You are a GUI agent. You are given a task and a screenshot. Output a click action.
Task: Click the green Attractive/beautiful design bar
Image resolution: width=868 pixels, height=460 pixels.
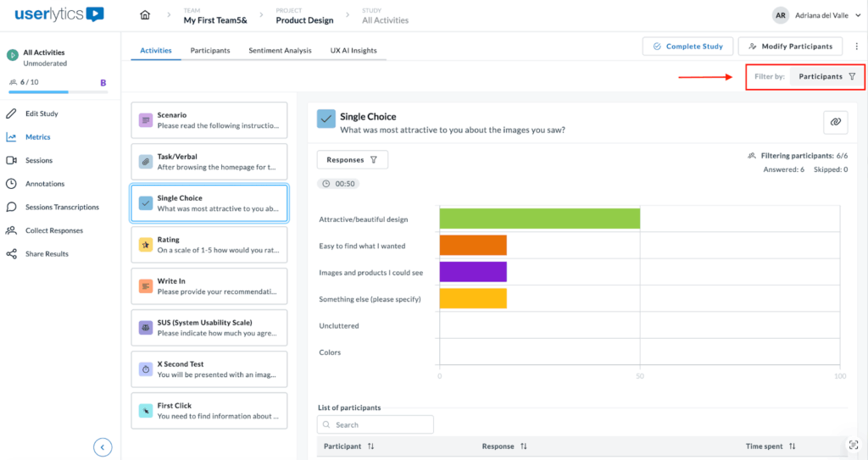(x=539, y=219)
